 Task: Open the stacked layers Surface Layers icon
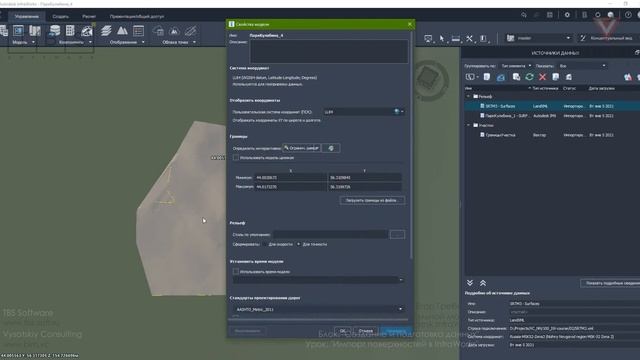coord(106,31)
